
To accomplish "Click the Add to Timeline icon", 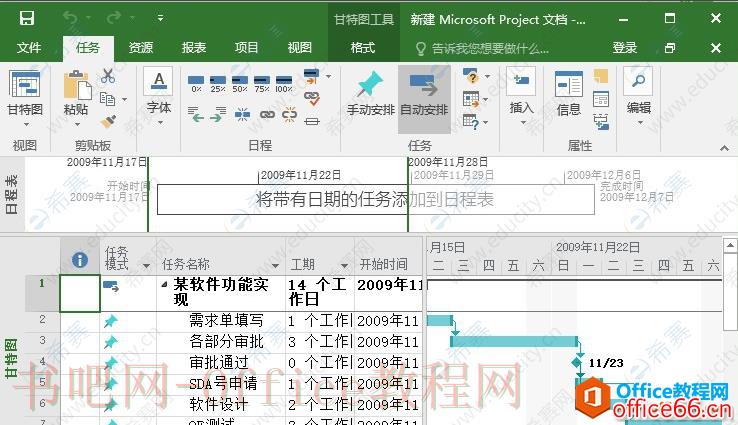I will point(601,122).
